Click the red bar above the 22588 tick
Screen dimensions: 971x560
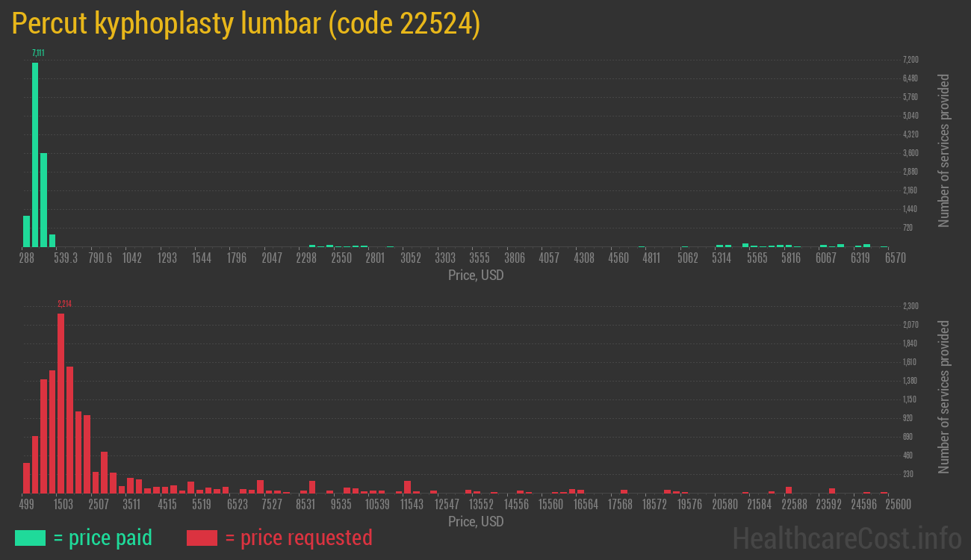(x=788, y=490)
